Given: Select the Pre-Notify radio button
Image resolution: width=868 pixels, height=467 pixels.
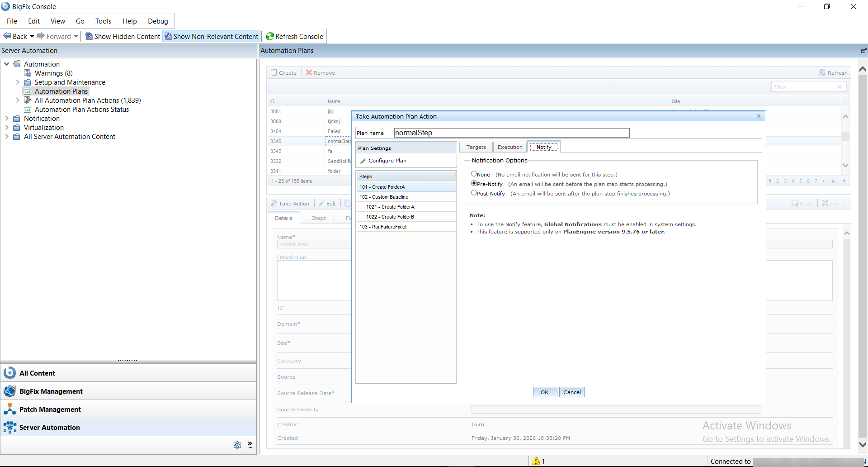Looking at the screenshot, I should click(x=474, y=183).
